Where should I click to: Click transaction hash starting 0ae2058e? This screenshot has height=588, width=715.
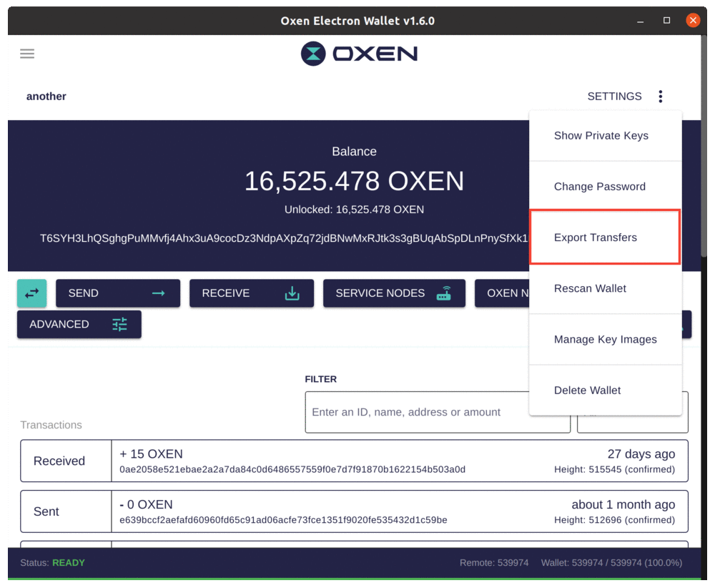click(292, 469)
